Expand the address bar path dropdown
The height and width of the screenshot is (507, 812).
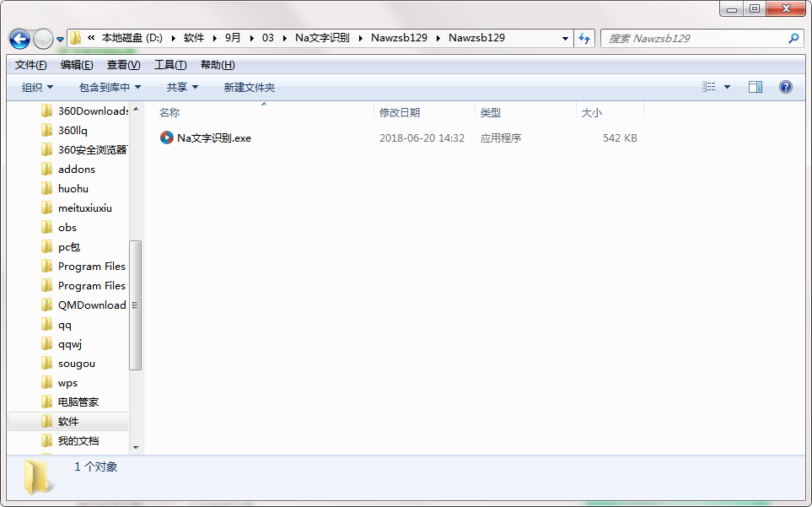(x=564, y=38)
